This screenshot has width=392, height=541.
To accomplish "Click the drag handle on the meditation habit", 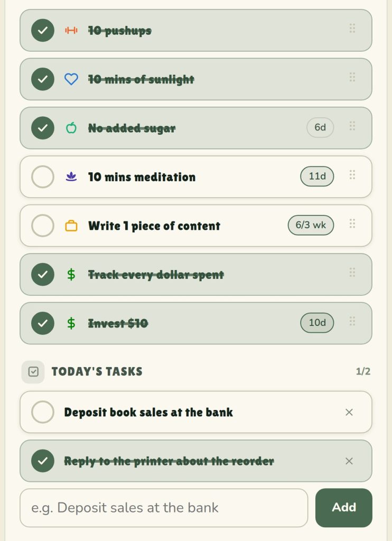I will tap(352, 175).
